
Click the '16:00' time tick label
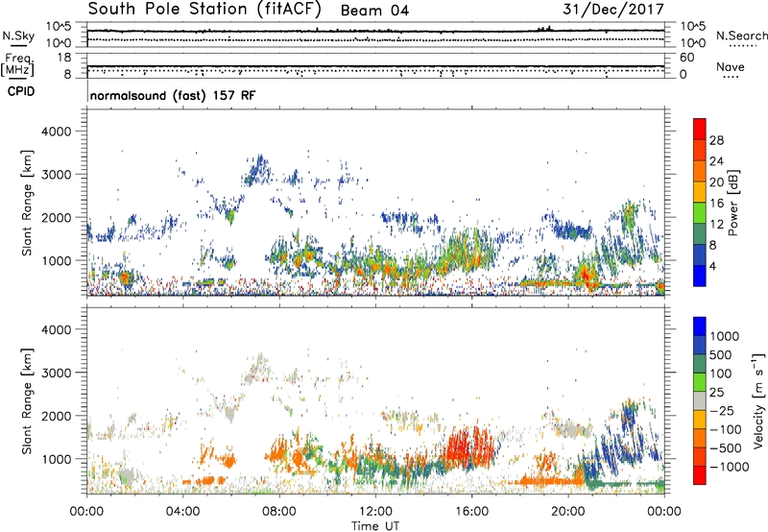point(471,512)
